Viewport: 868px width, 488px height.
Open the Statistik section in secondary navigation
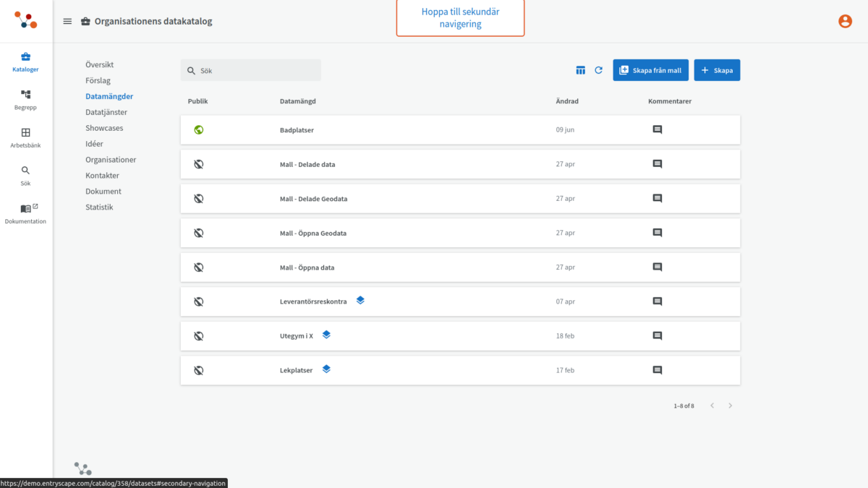[x=100, y=207]
